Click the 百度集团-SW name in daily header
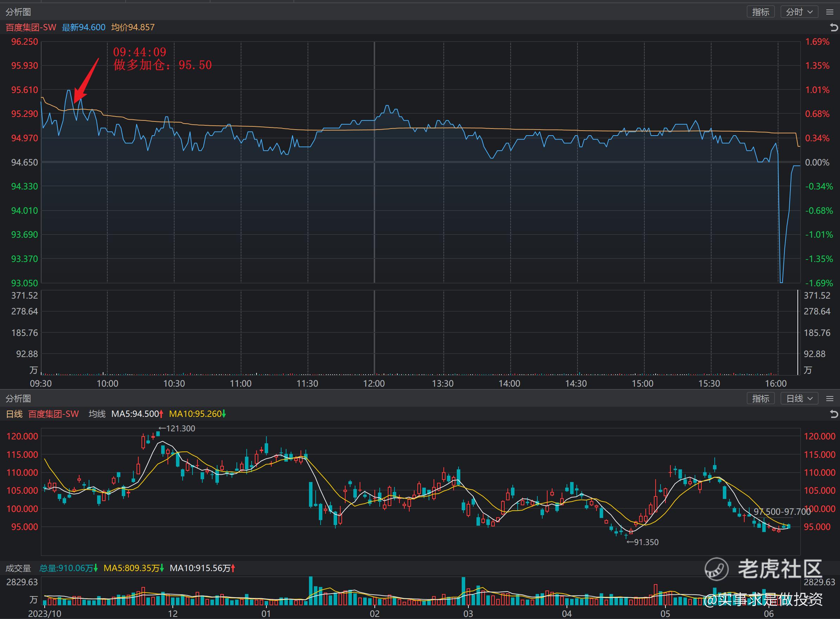 [x=53, y=414]
